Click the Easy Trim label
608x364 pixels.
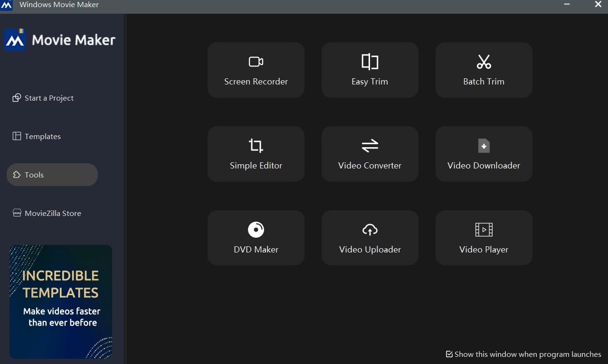click(x=370, y=82)
